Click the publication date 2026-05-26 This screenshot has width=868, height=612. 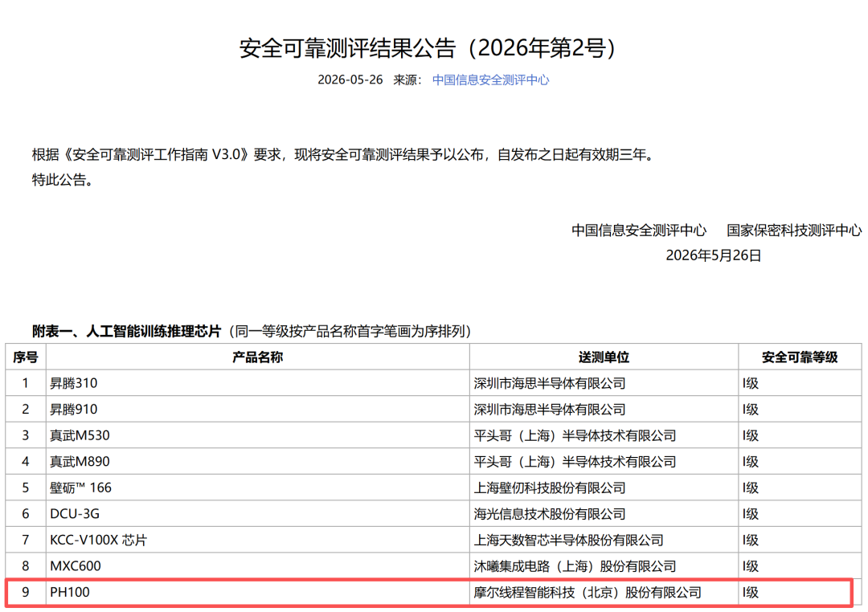(350, 80)
